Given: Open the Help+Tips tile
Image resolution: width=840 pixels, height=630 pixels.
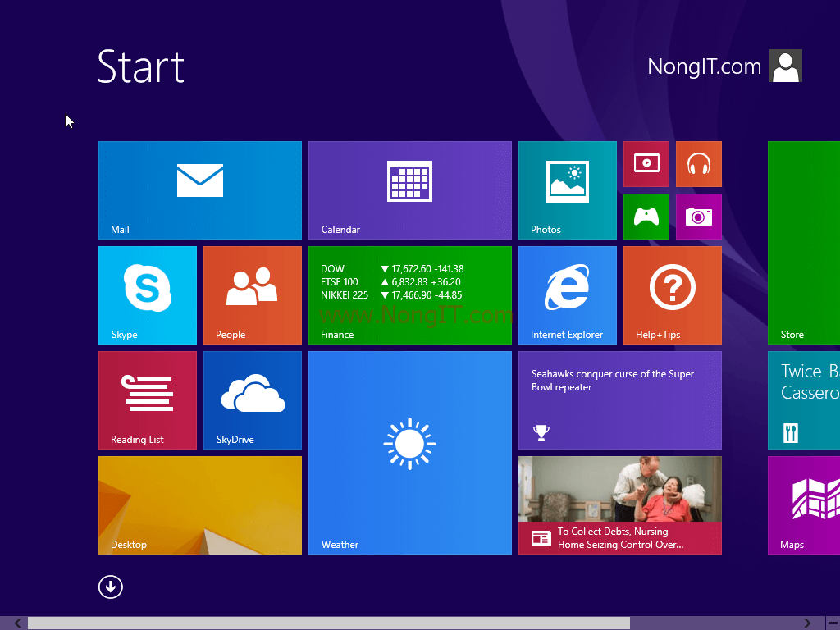Looking at the screenshot, I should pos(673,295).
